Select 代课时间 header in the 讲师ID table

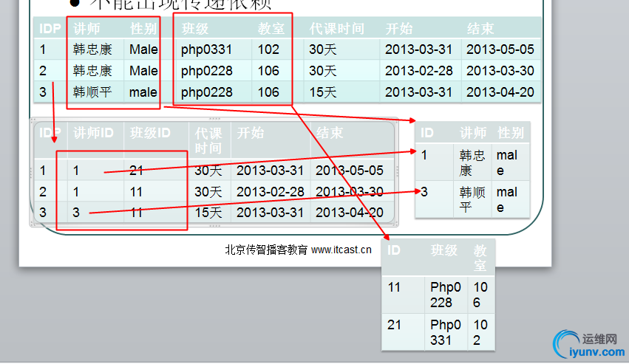point(208,141)
